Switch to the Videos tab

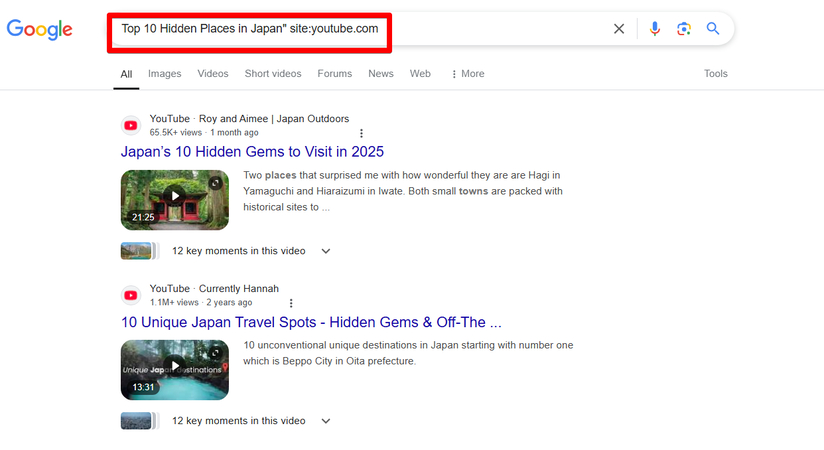point(213,74)
